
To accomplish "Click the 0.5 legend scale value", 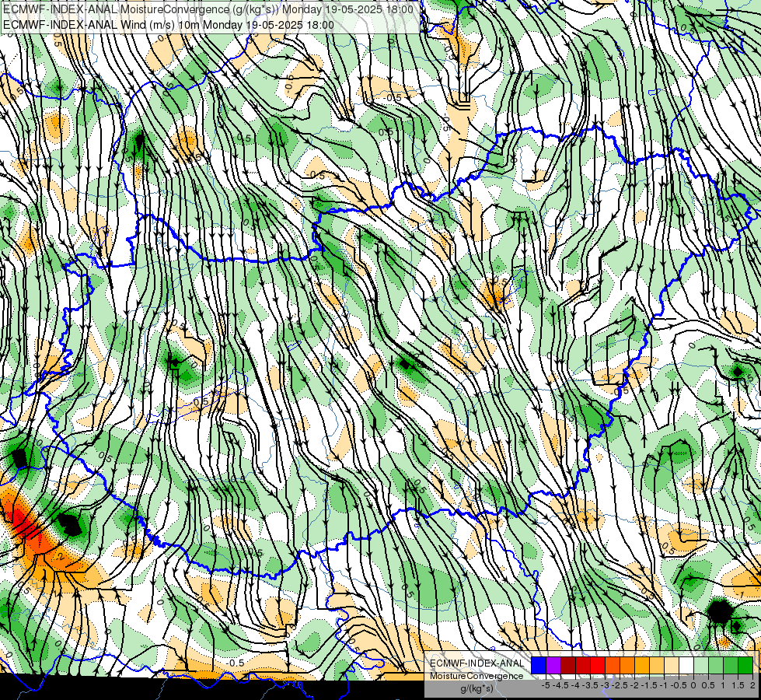I will point(709,685).
